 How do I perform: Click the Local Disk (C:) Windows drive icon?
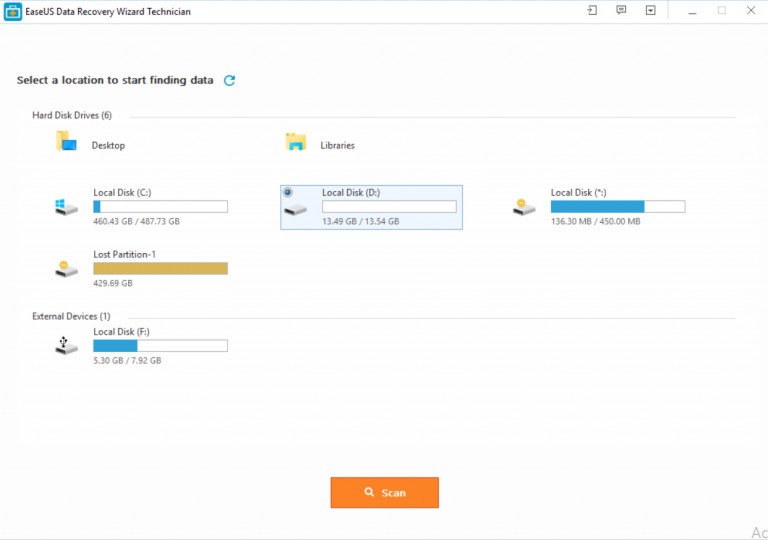pyautogui.click(x=66, y=207)
